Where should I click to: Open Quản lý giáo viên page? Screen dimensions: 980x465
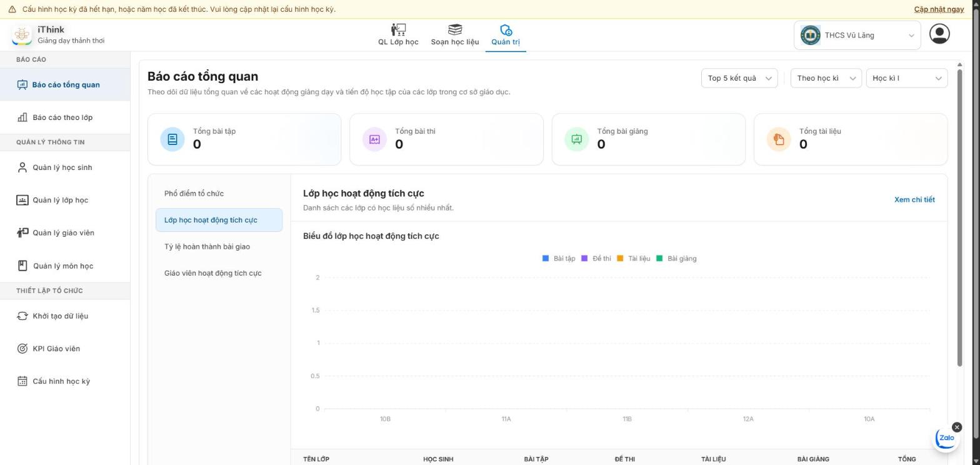pos(65,233)
